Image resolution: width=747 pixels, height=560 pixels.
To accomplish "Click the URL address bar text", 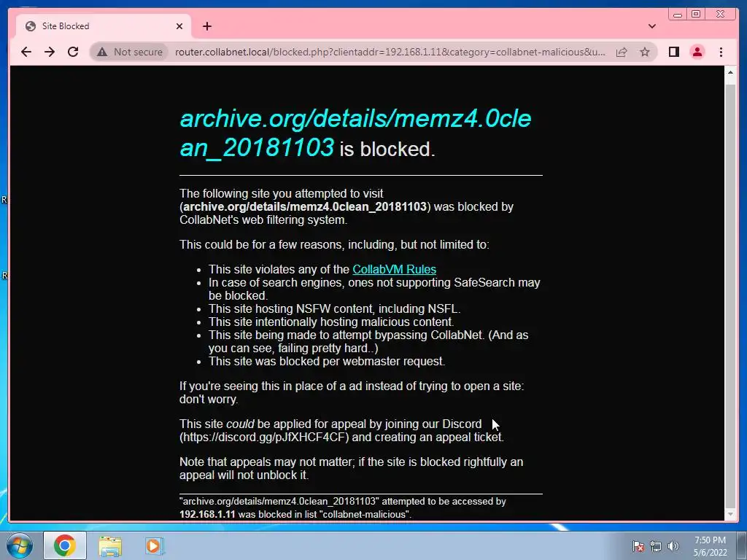I will coord(390,52).
